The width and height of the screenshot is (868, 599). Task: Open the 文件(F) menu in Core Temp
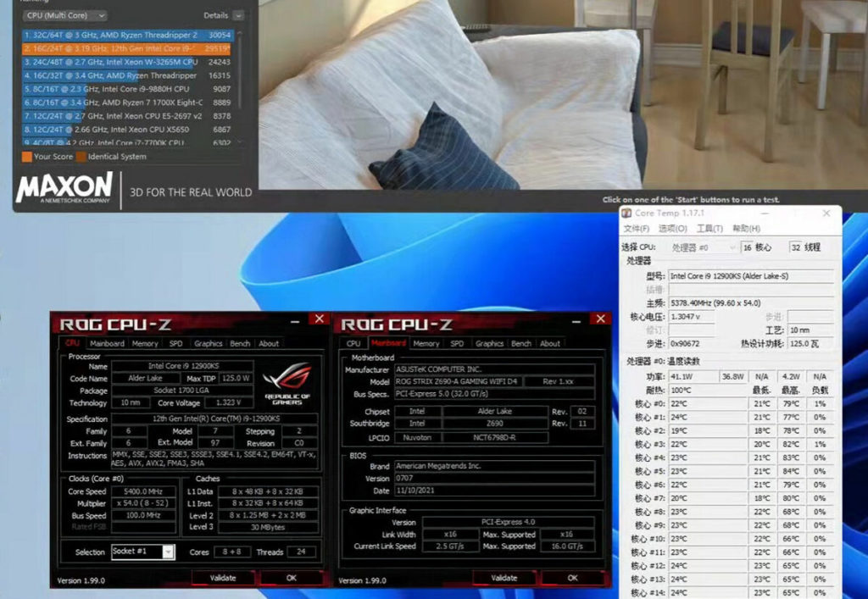pyautogui.click(x=636, y=227)
